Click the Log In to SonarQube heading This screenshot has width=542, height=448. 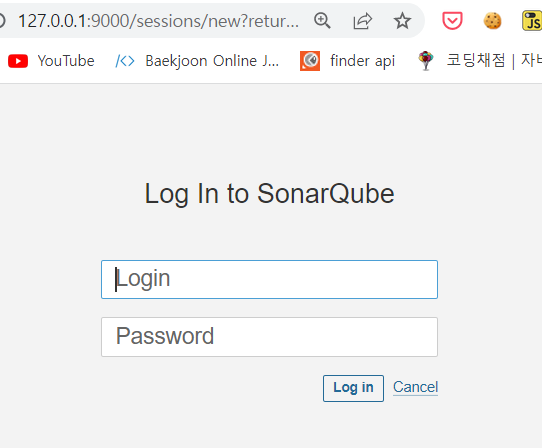pos(269,194)
